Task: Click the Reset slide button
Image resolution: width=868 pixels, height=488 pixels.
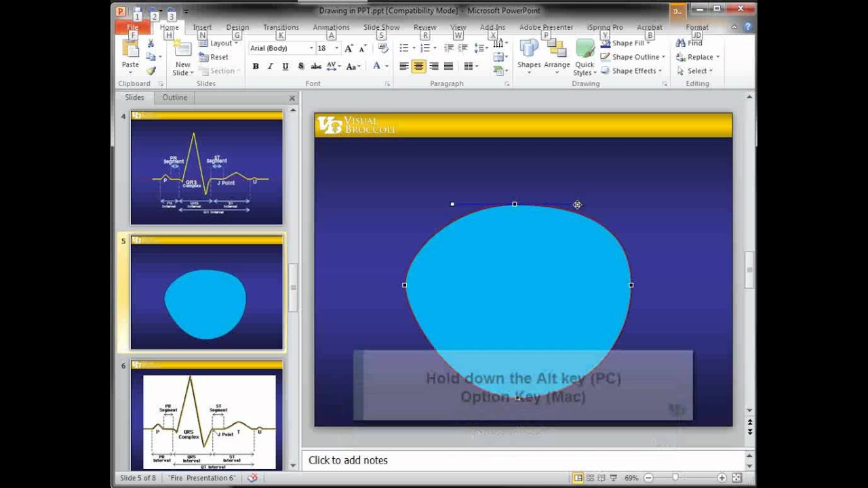Action: point(214,57)
